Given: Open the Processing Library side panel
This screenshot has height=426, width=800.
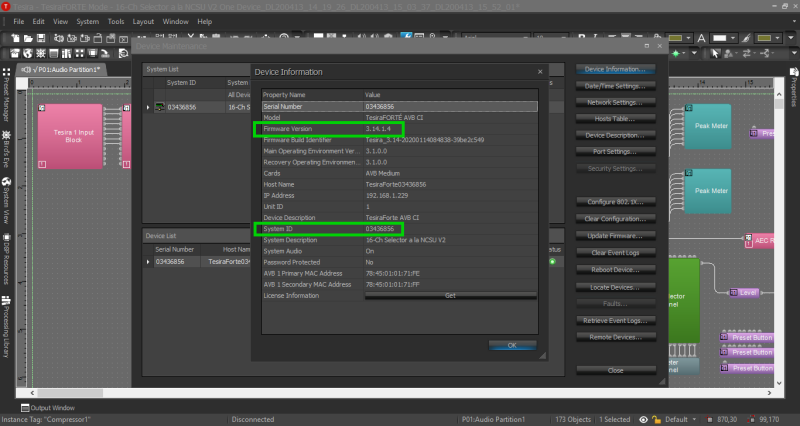Looking at the screenshot, I should [x=6, y=327].
